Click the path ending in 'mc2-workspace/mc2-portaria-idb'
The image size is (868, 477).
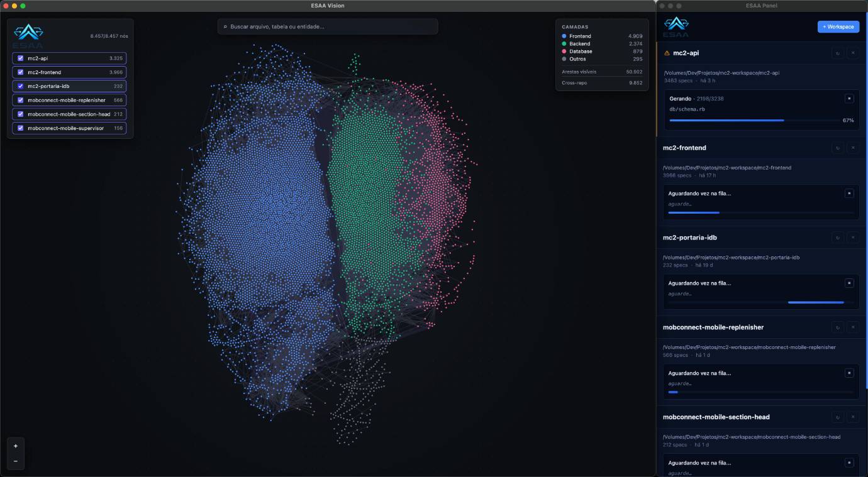pos(732,258)
